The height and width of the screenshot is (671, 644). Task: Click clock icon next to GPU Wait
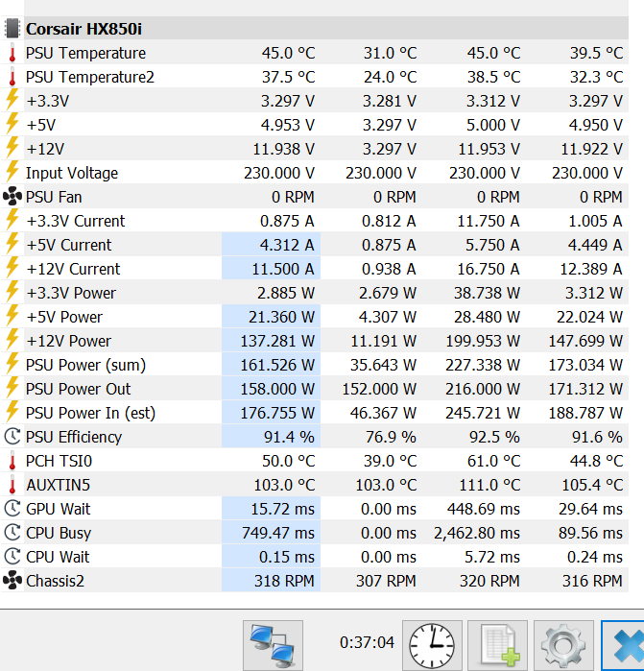[12, 509]
